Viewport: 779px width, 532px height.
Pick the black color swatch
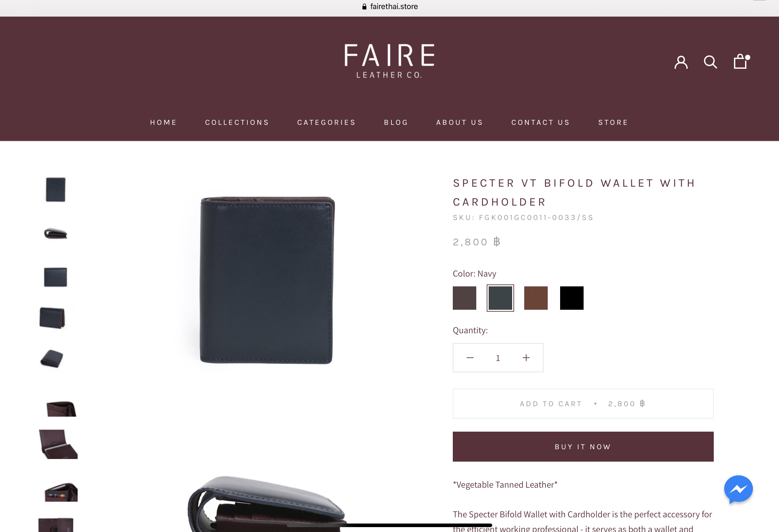coord(572,298)
